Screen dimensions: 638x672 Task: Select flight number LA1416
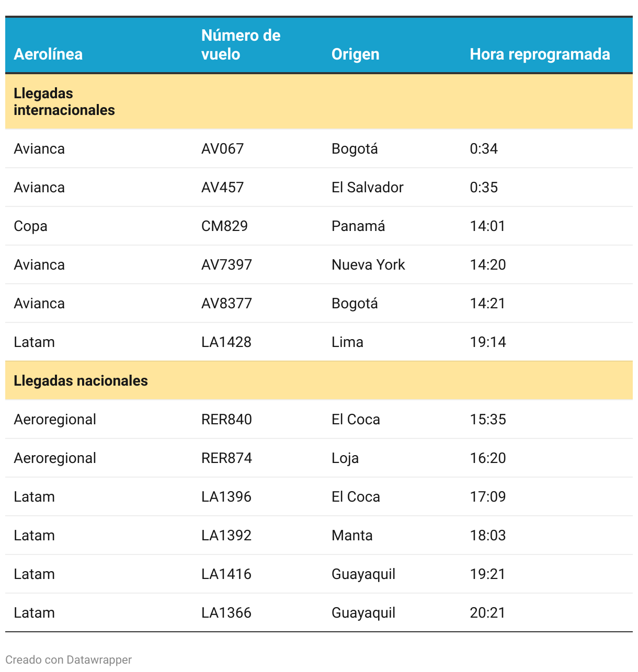tap(226, 574)
